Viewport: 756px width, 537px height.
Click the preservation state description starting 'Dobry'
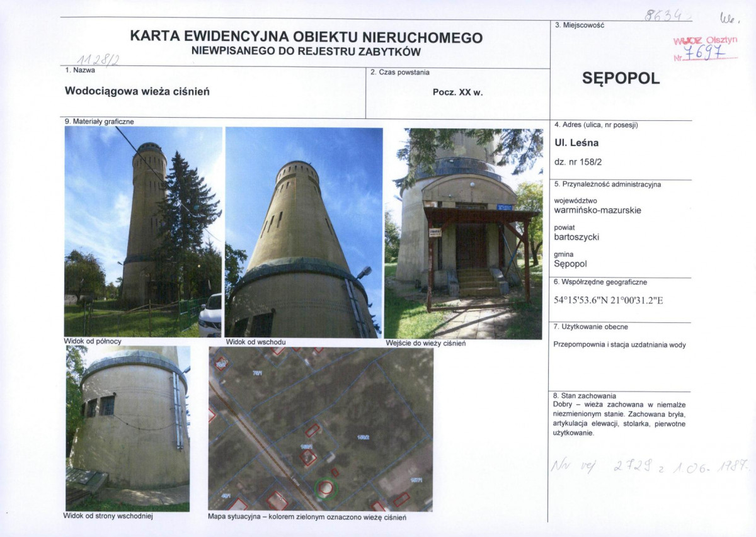point(619,419)
